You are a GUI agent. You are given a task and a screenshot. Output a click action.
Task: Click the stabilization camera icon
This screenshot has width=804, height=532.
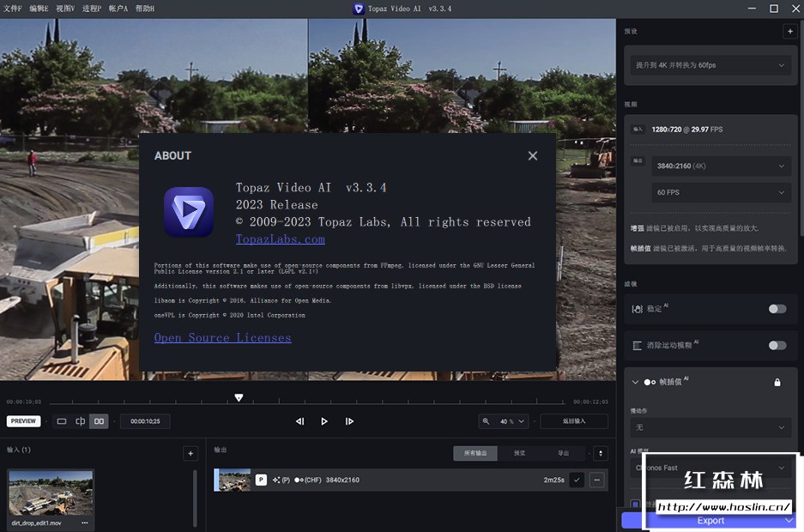click(637, 309)
